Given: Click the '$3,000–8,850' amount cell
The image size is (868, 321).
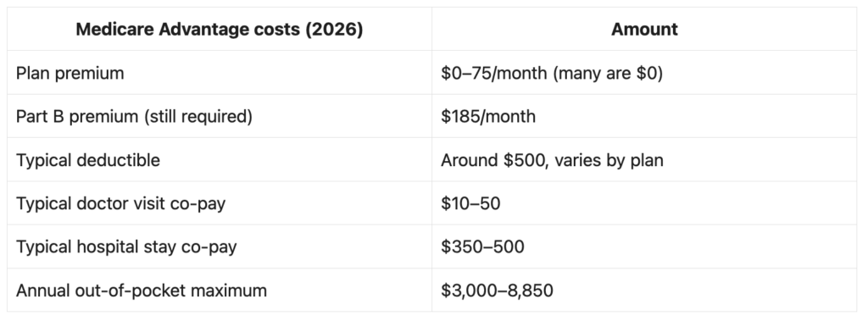Looking at the screenshot, I should click(x=644, y=290).
